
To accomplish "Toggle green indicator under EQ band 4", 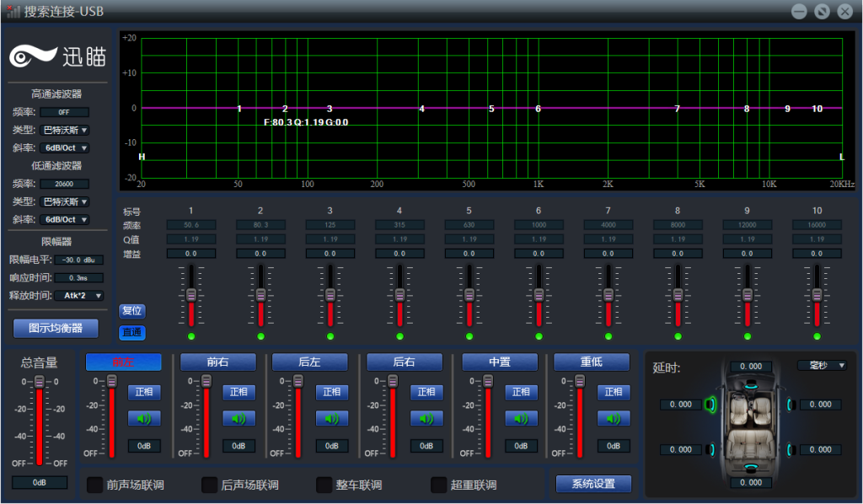I will pos(399,336).
